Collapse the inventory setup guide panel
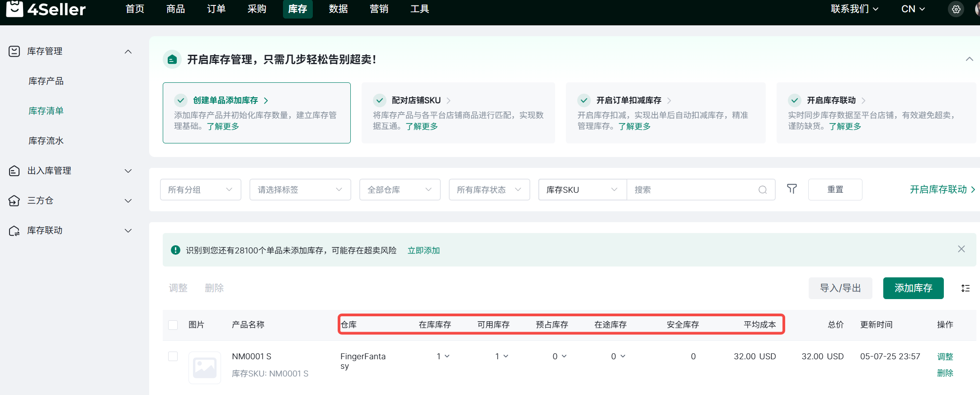The image size is (980, 395). [969, 59]
